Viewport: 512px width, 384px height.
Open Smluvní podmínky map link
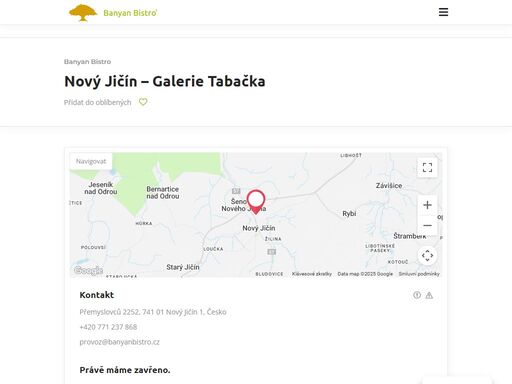click(419, 274)
